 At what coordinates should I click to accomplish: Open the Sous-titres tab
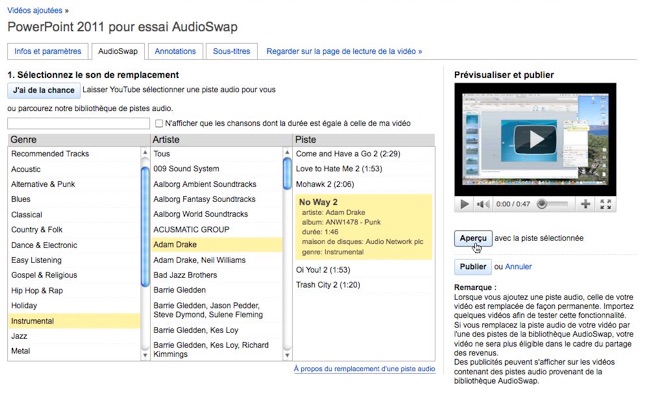pos(232,51)
